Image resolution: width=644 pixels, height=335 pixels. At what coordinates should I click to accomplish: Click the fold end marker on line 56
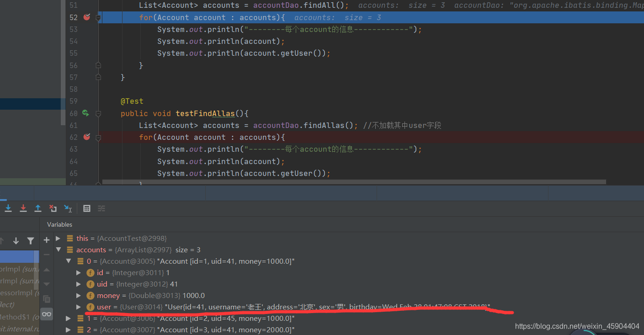[x=98, y=65]
